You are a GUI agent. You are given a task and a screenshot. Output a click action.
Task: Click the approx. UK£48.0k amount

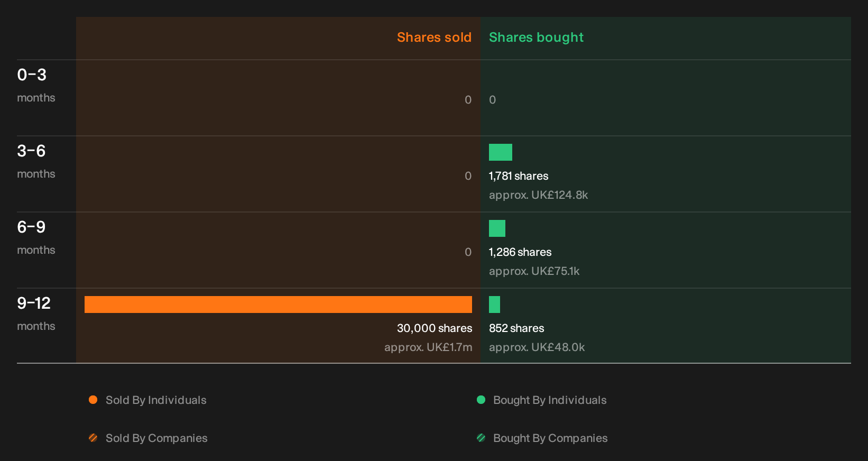tap(537, 347)
